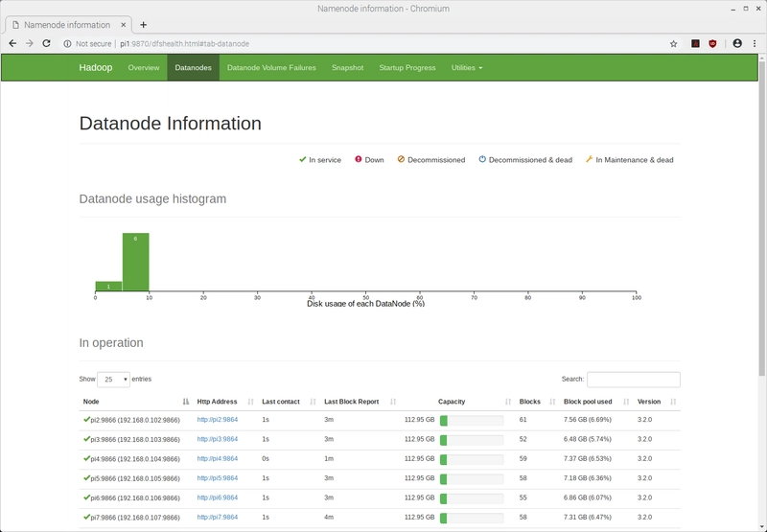Viewport: 767px width, 532px height.
Task: Open the Startup Progress tab
Action: tap(407, 67)
